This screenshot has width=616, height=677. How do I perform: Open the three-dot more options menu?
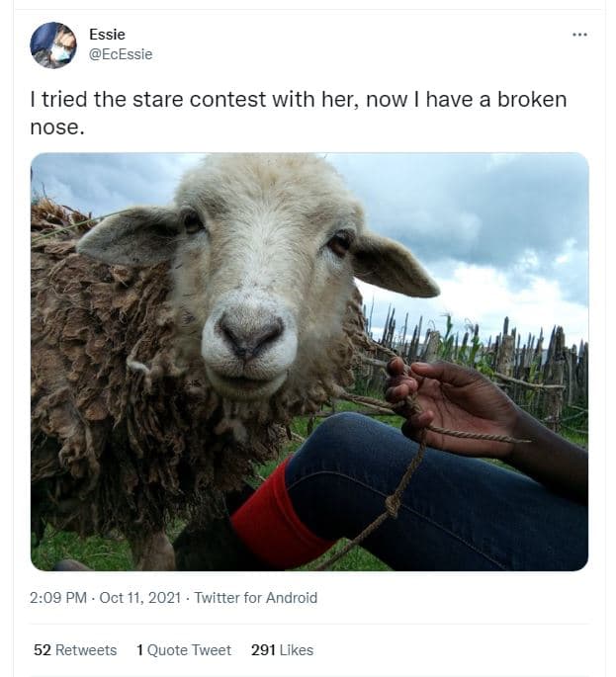(x=579, y=35)
